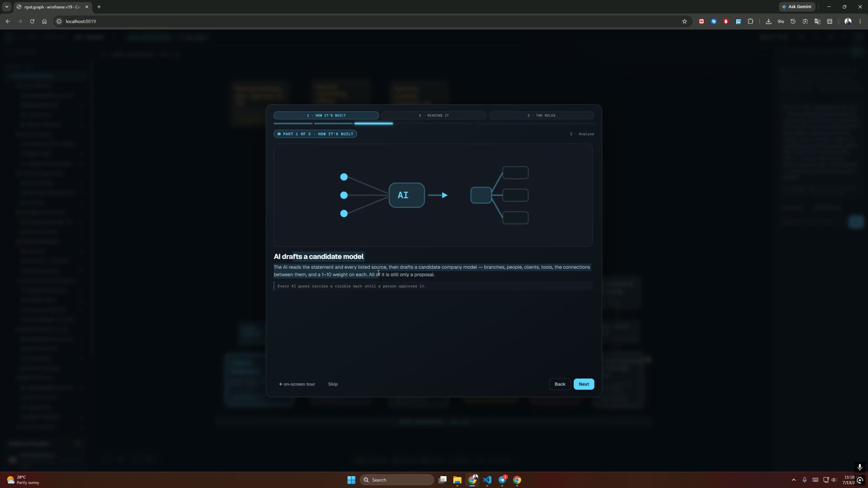Click the browser back arrow
Screen dimensions: 868x488
[x=8, y=21]
